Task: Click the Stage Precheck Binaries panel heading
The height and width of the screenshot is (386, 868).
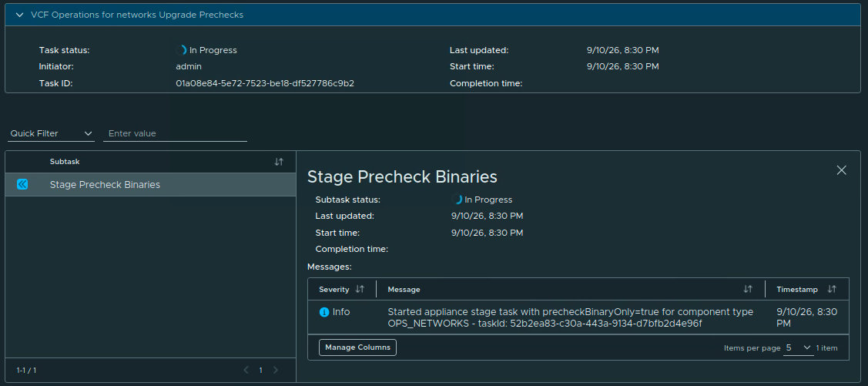Action: click(402, 176)
